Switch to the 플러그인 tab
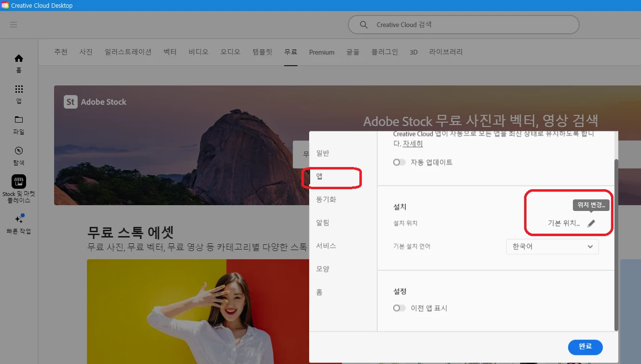This screenshot has width=641, height=364. (385, 52)
